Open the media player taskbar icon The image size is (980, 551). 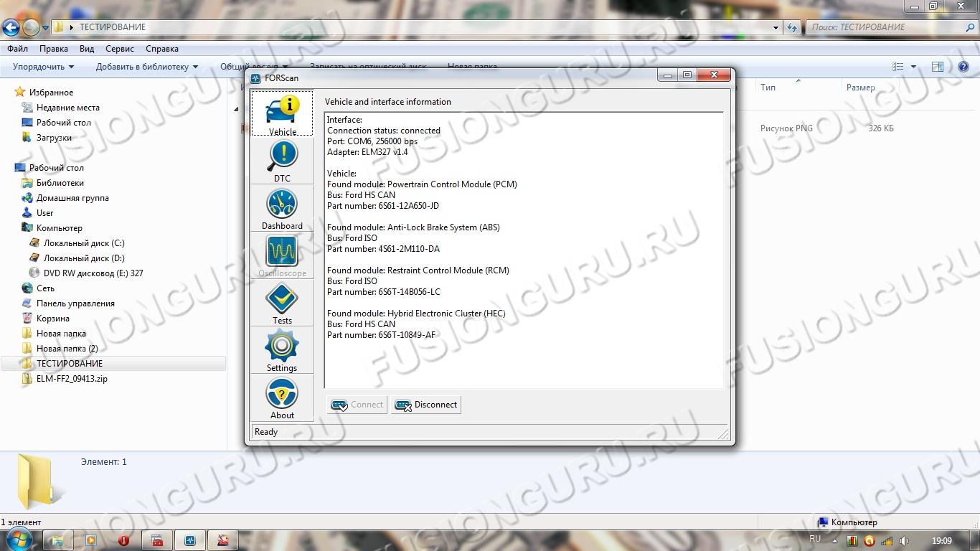91,540
